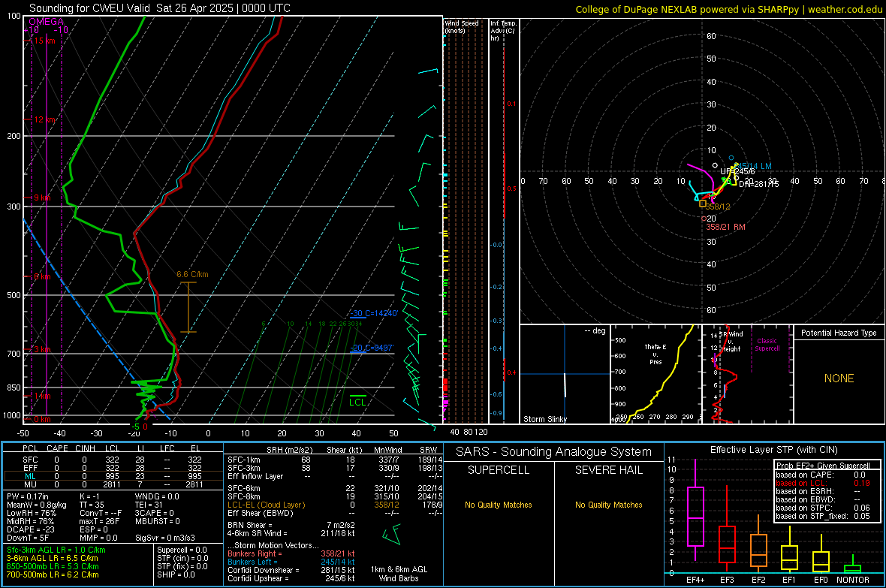Select the Corfidi Downshear vector row
This screenshot has width=886, height=588.
click(x=291, y=570)
